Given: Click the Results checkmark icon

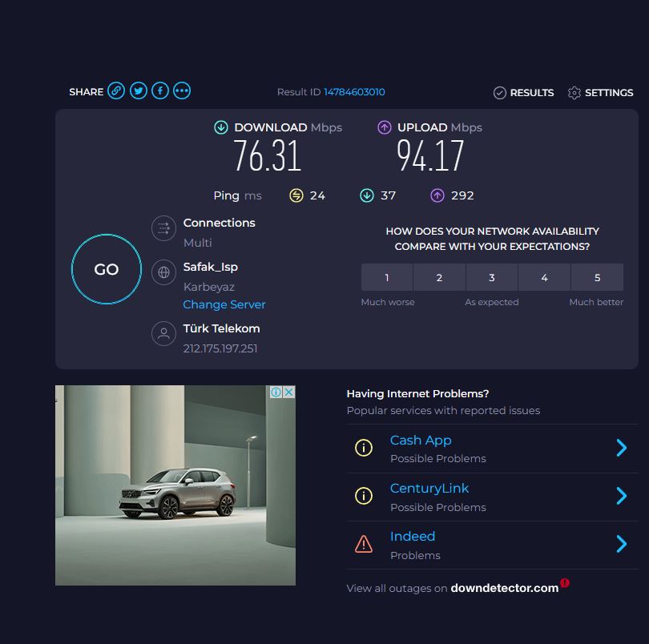Looking at the screenshot, I should pyautogui.click(x=500, y=93).
